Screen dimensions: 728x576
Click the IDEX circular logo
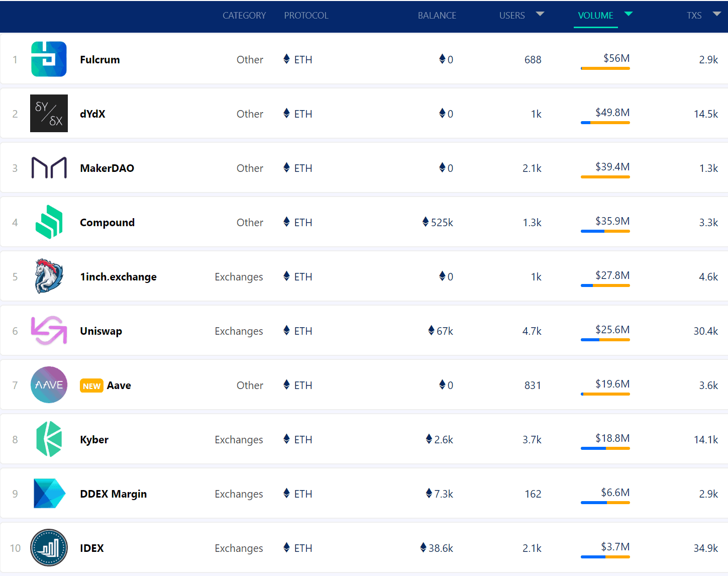click(x=49, y=548)
